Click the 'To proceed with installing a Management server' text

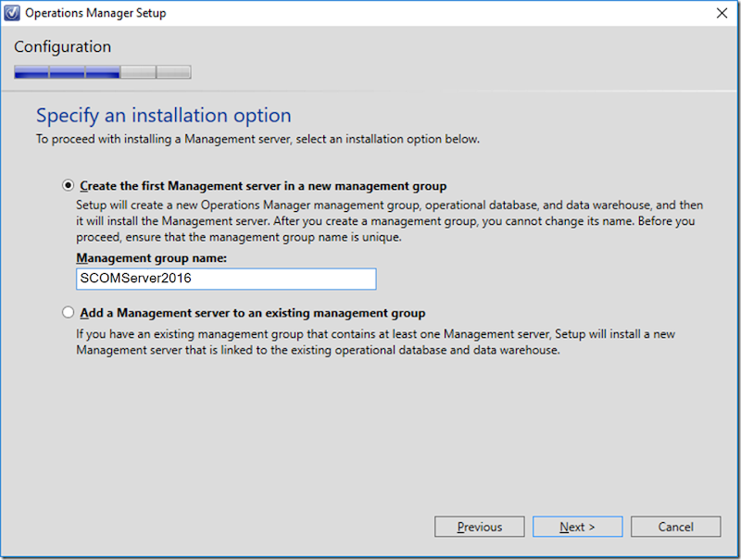pyautogui.click(x=258, y=139)
